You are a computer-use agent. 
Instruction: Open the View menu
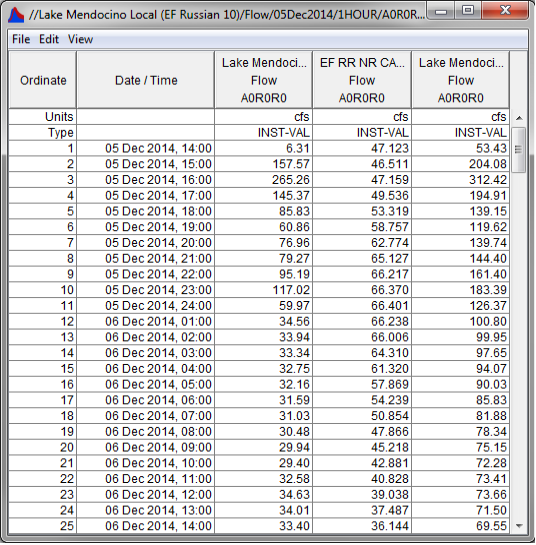pos(80,39)
